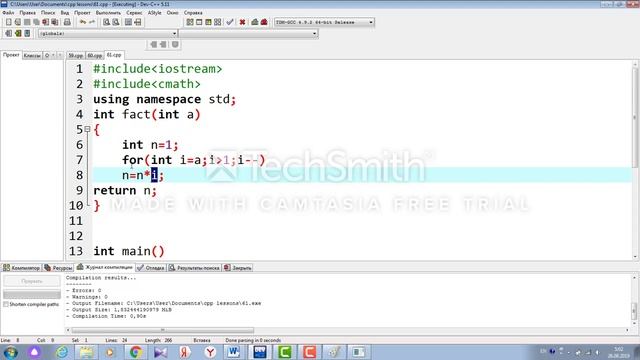Open Google Chrome from the taskbar
Image resolution: width=640 pixels, height=360 pixels.
click(136, 352)
